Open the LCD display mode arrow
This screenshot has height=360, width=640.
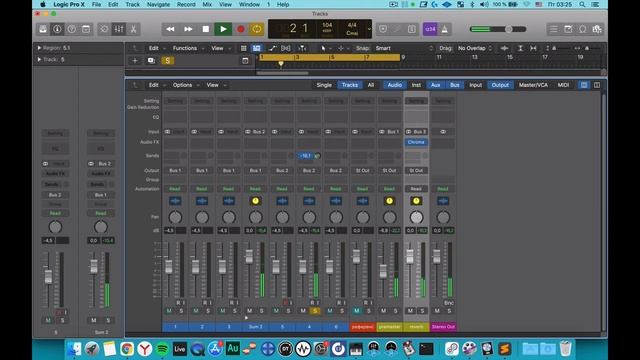(x=369, y=29)
